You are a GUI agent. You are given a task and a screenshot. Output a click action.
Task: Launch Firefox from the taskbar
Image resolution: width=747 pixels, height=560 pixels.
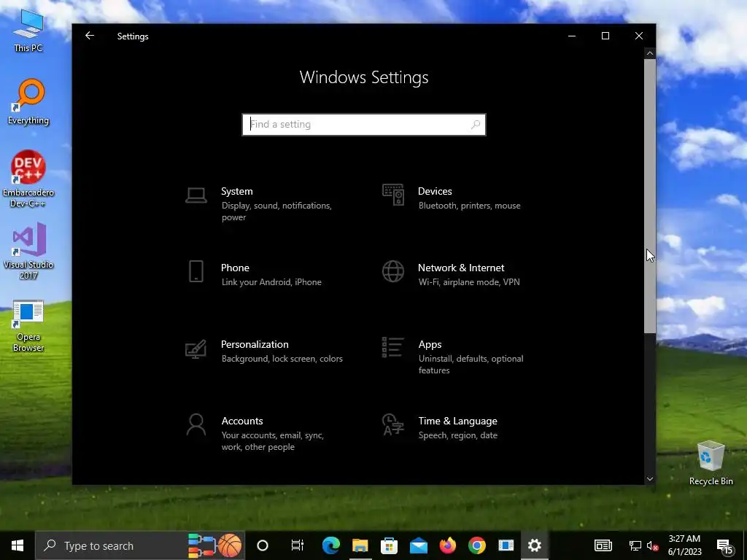point(447,545)
